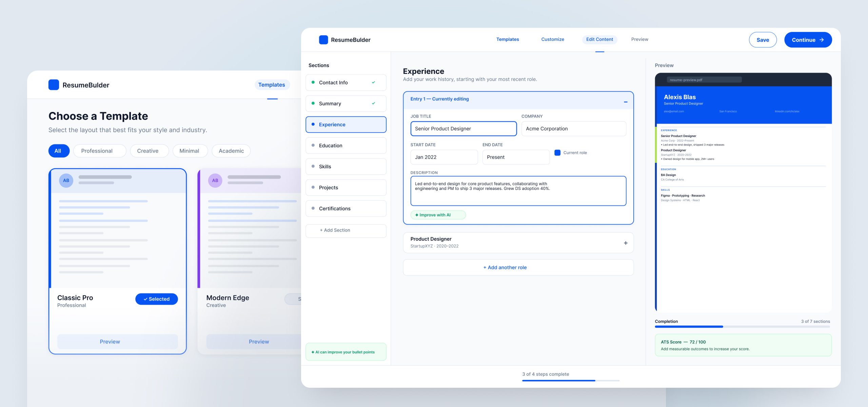The height and width of the screenshot is (407, 868).
Task: Click Preview button under Modern Edge
Action: click(x=254, y=342)
